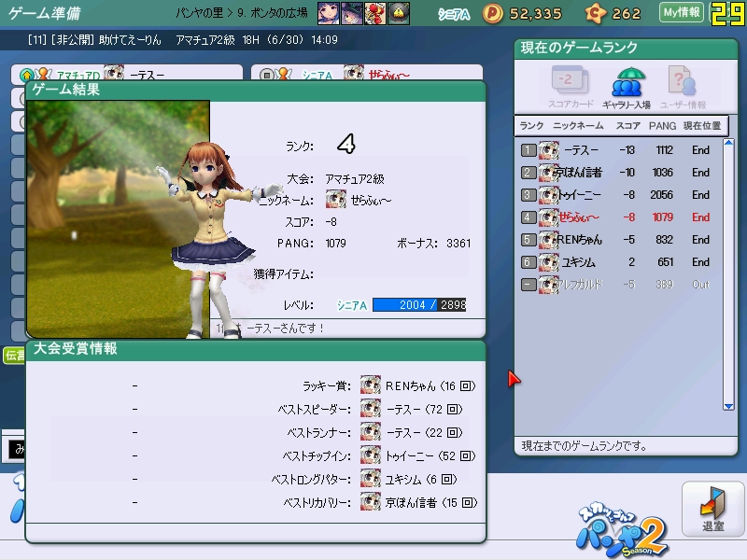Image resolution: width=747 pixels, height=560 pixels.
Task: Click rank 3 row avatar for トゥイーニー
Action: (549, 195)
